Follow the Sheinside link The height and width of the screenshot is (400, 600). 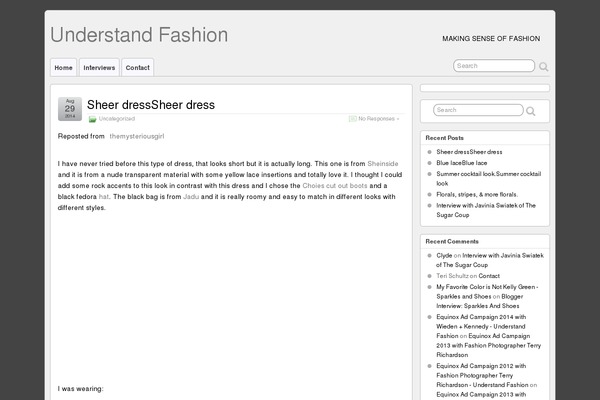pos(383,163)
